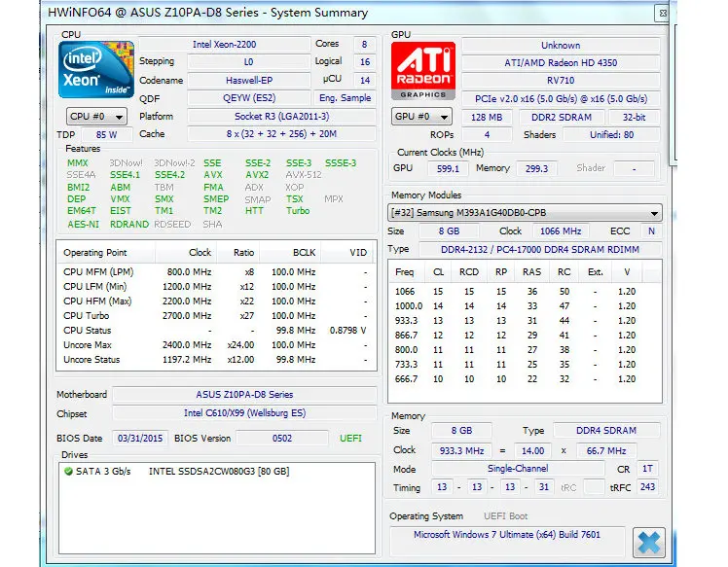This screenshot has height=567, width=728.
Task: Click the GPU memory size 128 MB
Action: pyautogui.click(x=487, y=117)
